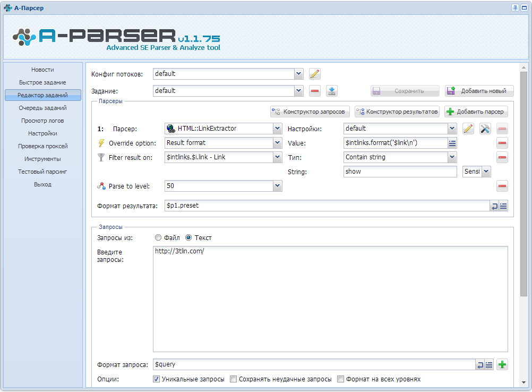Click the A-Parser logo
Image resolution: width=532 pixels, height=392 pixels.
pos(116,39)
